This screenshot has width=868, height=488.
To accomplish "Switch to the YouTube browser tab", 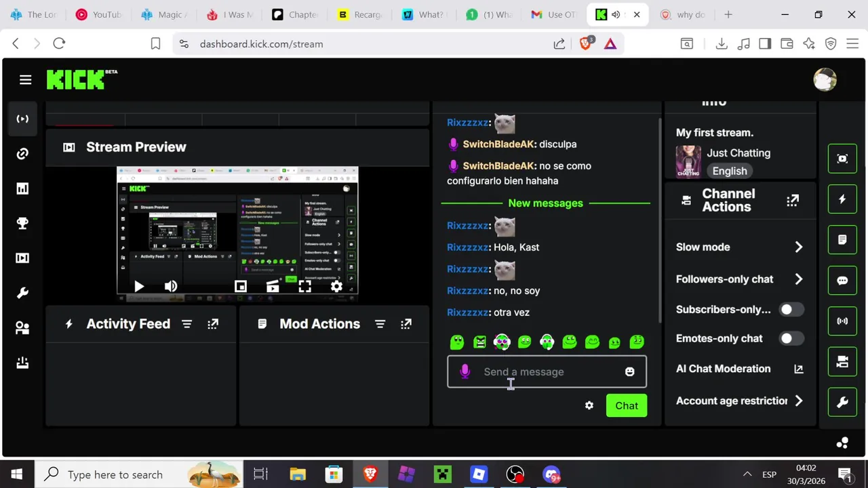I will (98, 14).
